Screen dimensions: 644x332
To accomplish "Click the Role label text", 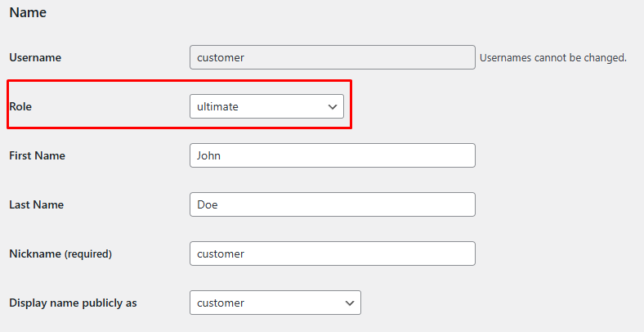I will point(20,106).
